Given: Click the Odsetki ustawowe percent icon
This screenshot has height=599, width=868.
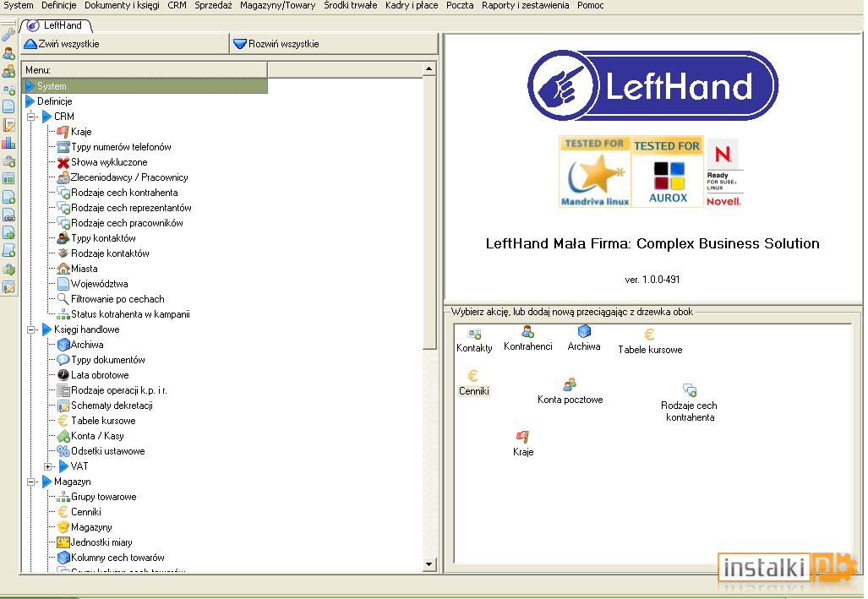Looking at the screenshot, I should click(x=63, y=451).
